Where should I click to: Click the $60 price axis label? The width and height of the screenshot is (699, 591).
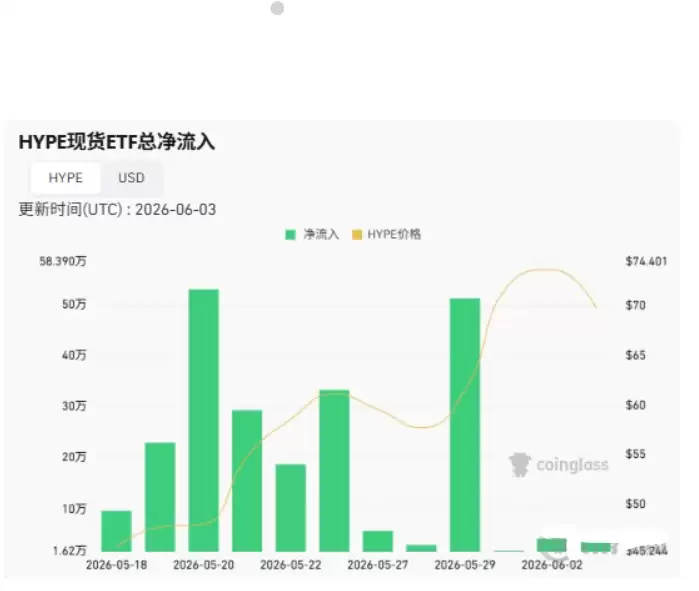click(636, 405)
